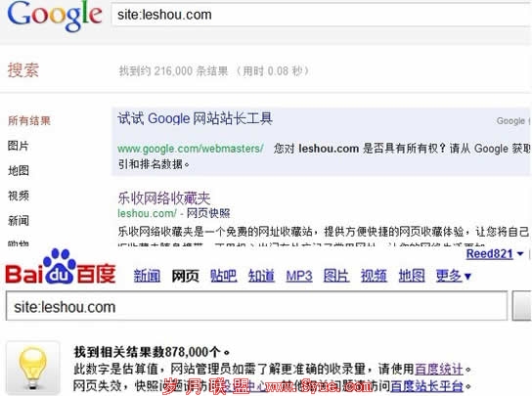Open the 百度站长平台 link
The height and width of the screenshot is (396, 532).
tap(426, 386)
